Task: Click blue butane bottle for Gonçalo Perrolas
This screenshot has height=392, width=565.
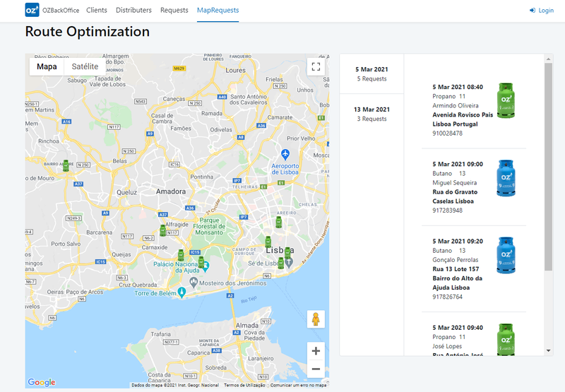Action: click(x=506, y=255)
